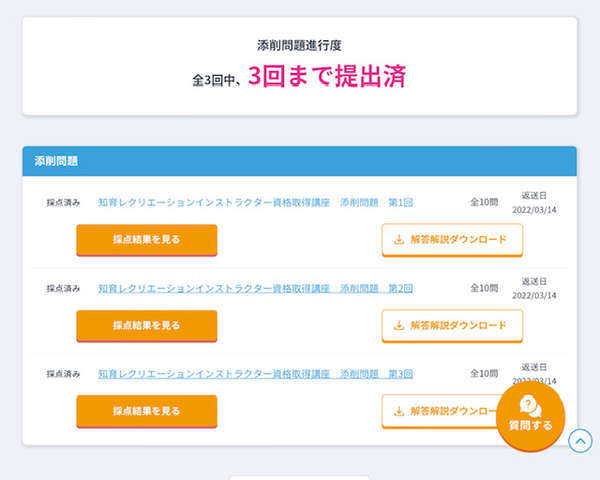The image size is (600, 480).
Task: Click the scroll-to-top chevron circle
Action: 580,440
